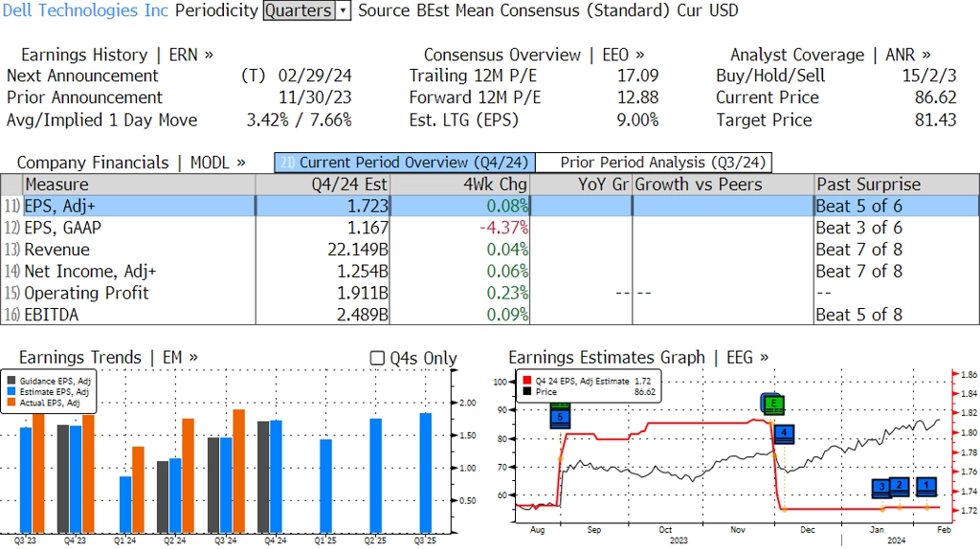Click the Est. LTG (EPS) value 9.00%
Viewport: 980px width, 549px height.
coord(637,120)
